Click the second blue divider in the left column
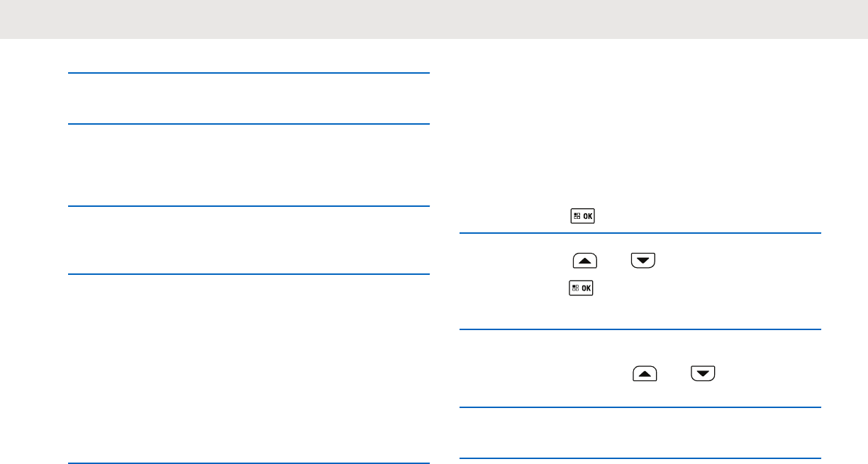The width and height of the screenshot is (868, 464). point(249,124)
